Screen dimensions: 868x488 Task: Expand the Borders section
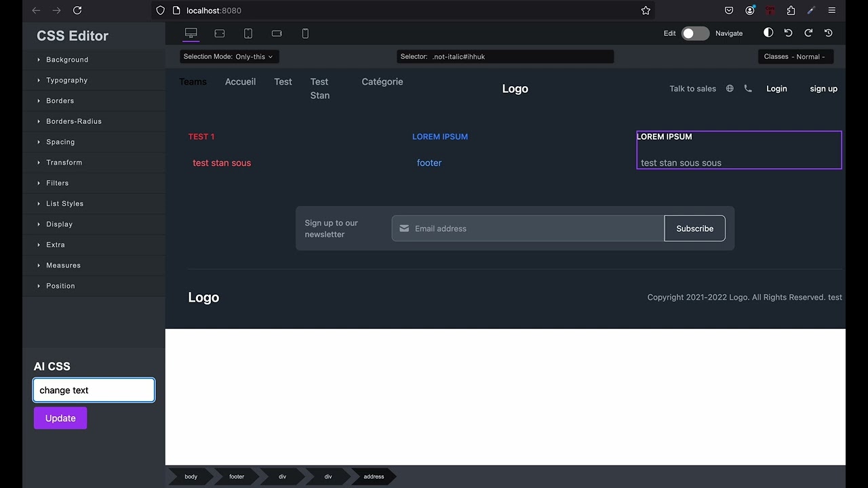(x=94, y=101)
